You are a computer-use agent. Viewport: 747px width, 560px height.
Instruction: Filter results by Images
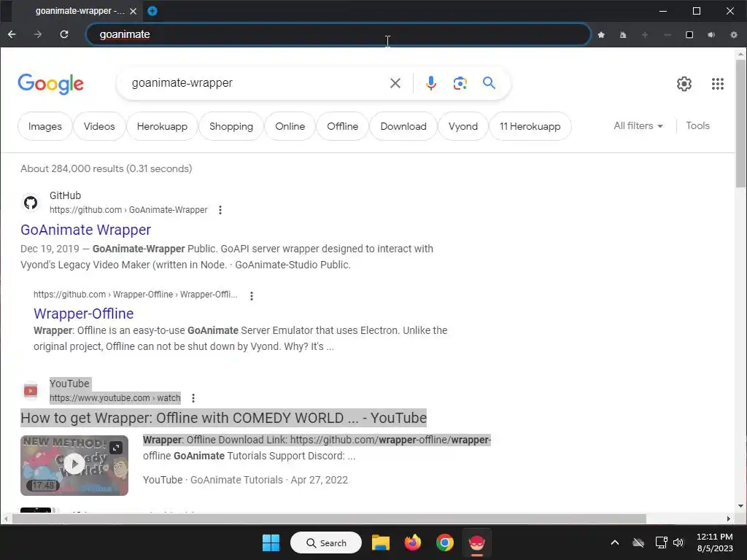coord(44,126)
